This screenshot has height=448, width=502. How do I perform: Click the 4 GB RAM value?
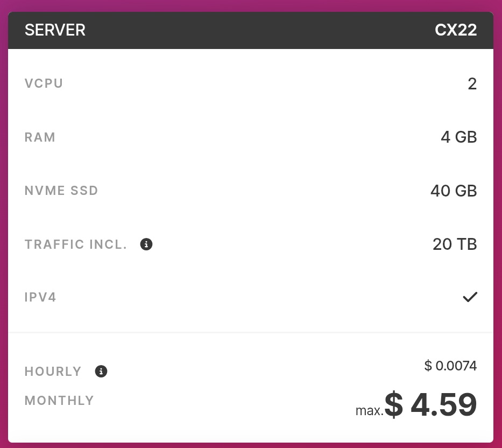pyautogui.click(x=459, y=137)
